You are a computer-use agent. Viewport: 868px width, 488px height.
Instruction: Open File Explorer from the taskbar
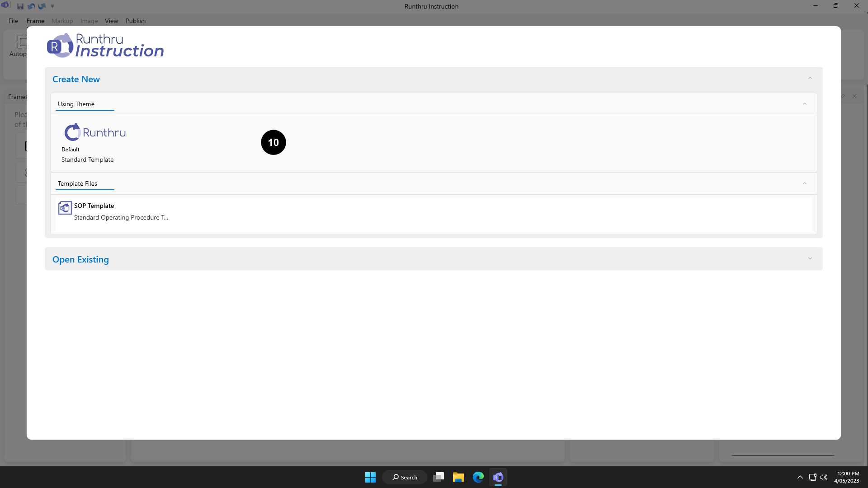click(x=458, y=477)
